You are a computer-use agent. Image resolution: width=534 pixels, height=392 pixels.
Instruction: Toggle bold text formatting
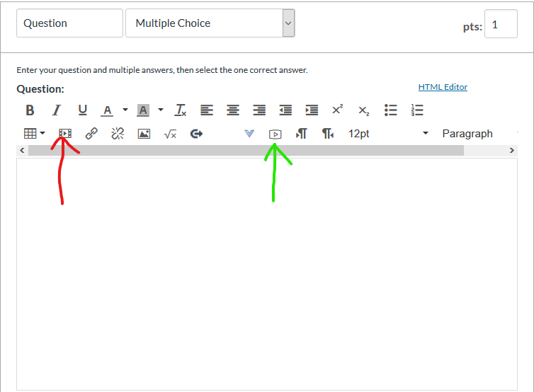[x=30, y=110]
